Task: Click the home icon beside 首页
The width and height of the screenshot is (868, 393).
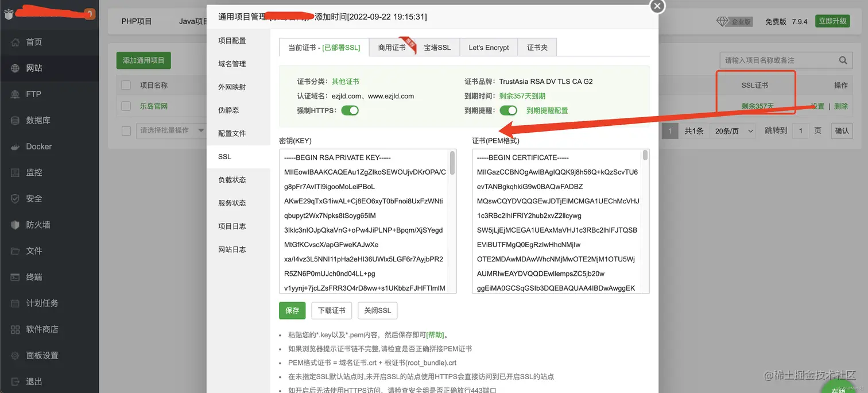Action: [15, 42]
